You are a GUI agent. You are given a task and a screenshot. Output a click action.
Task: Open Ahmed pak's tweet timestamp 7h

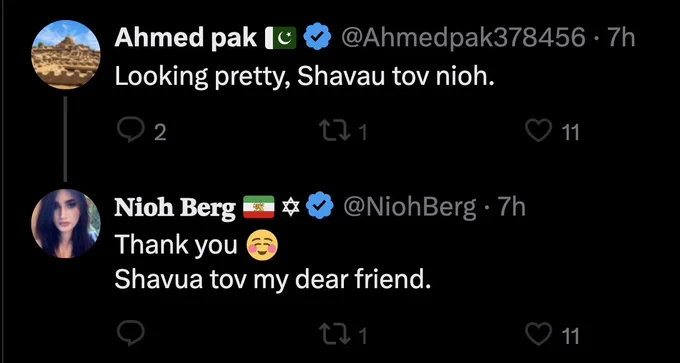click(x=621, y=38)
